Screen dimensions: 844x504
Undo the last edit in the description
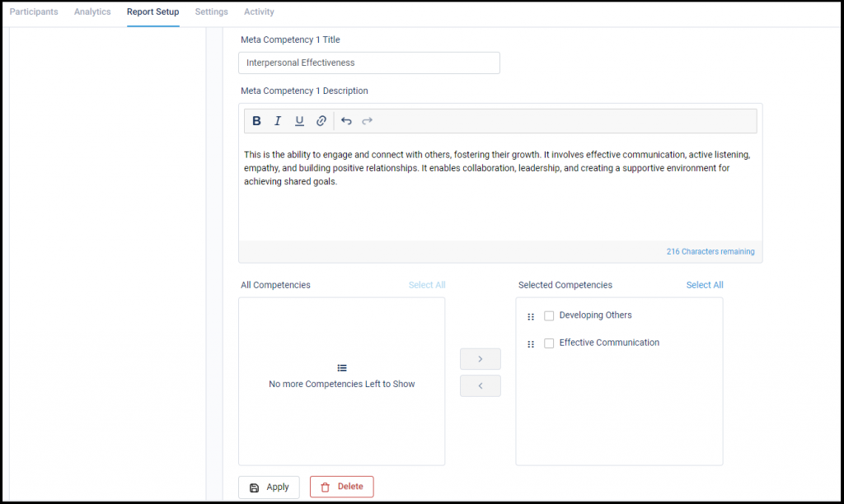tap(346, 120)
